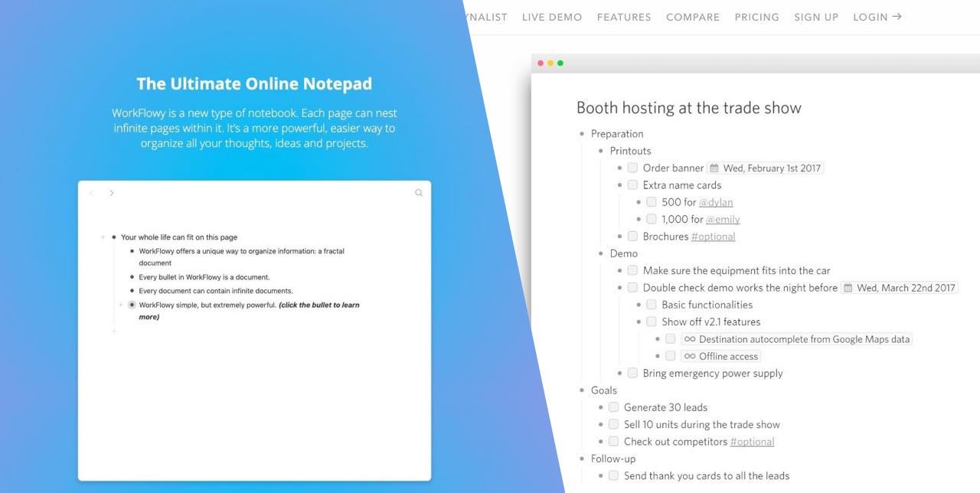Click the arrow icon next to LOGIN

coord(897,16)
